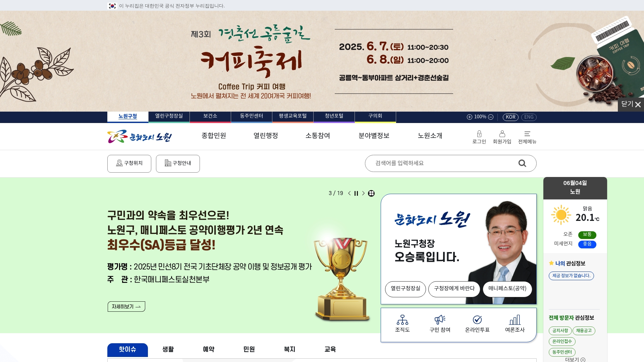Pause the banner slideshow
This screenshot has width=644, height=362.
(x=356, y=193)
